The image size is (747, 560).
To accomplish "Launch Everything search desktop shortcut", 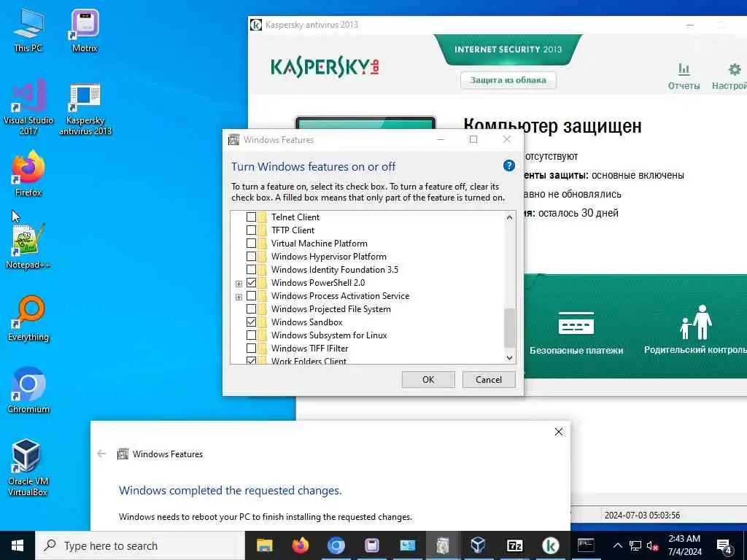I will [x=28, y=318].
